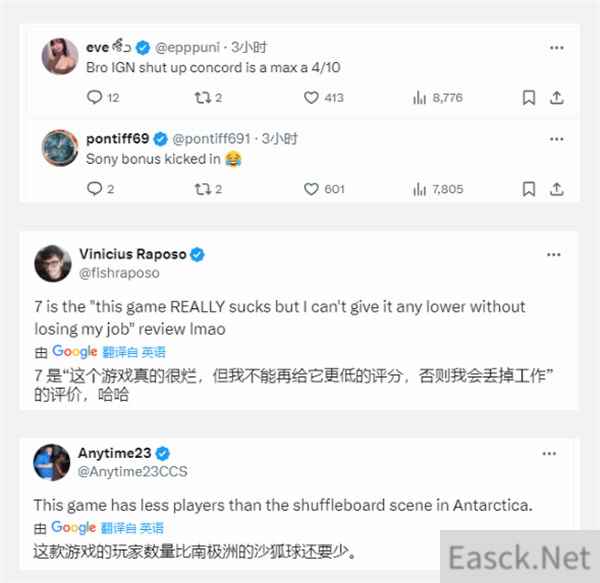Screen dimensions: 600x583
Task: Open more options on eve's tweet
Action: tap(556, 48)
